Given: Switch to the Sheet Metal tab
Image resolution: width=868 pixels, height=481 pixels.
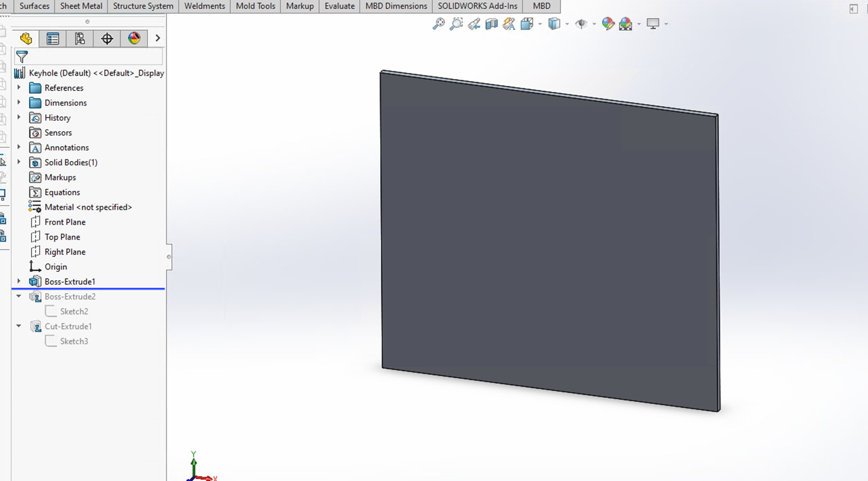Looking at the screenshot, I should 81,6.
